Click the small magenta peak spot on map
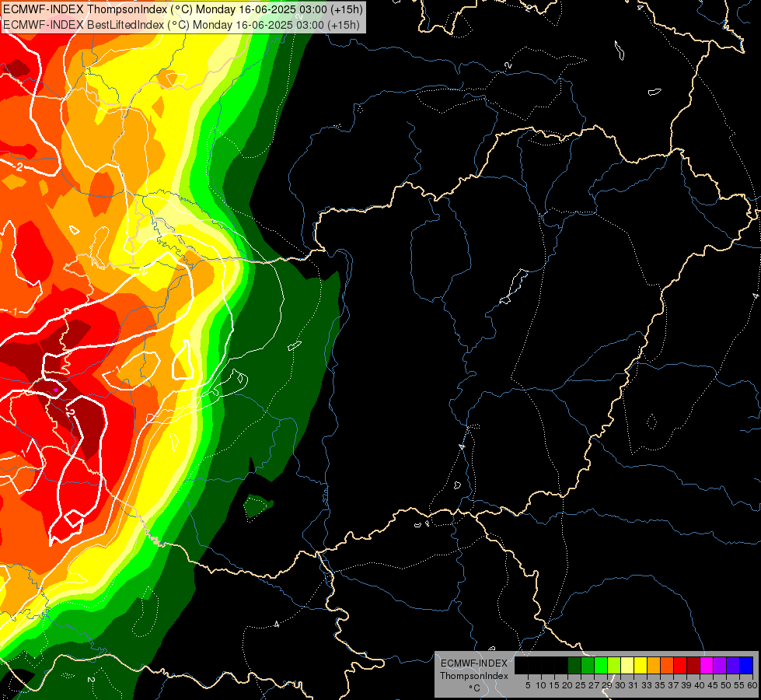The width and height of the screenshot is (761, 700). (56, 390)
